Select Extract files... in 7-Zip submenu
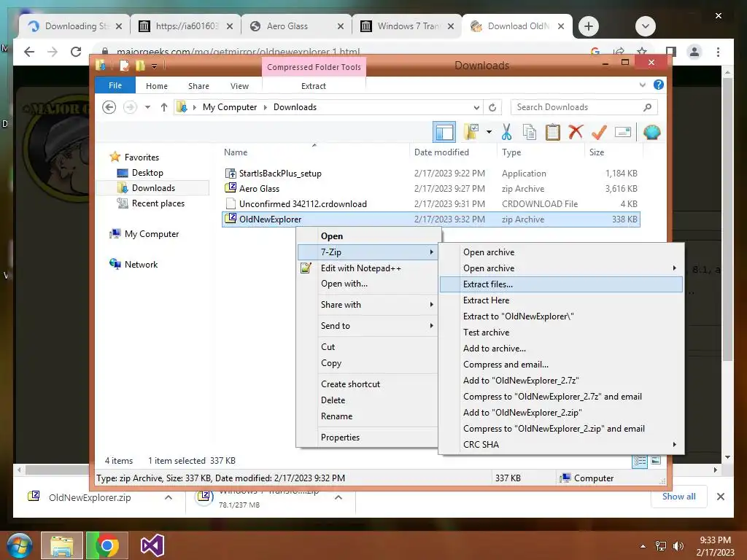This screenshot has width=747, height=560. click(561, 284)
